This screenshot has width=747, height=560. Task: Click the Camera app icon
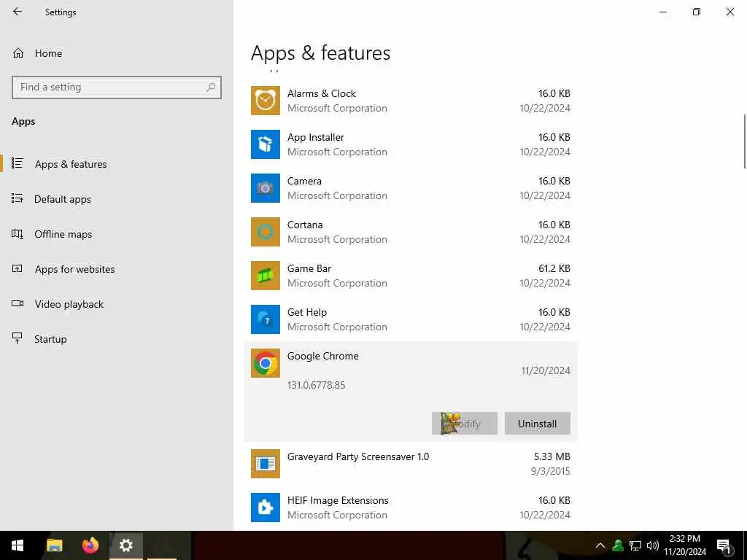coord(266,188)
